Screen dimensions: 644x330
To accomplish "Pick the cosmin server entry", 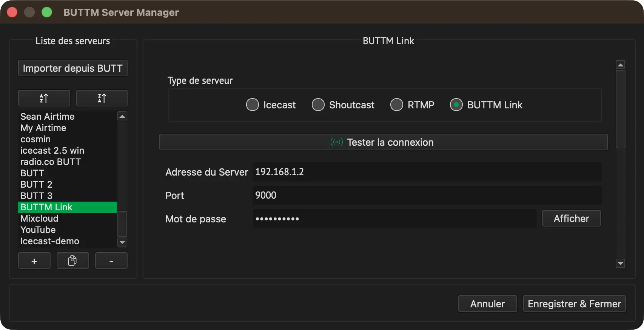I will [68, 139].
